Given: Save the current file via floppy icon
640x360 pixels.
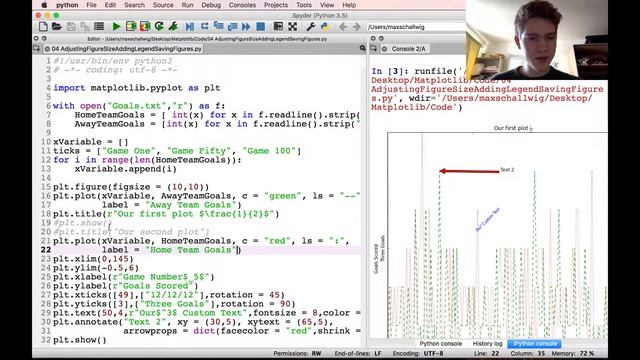Looking at the screenshot, I should 71,27.
